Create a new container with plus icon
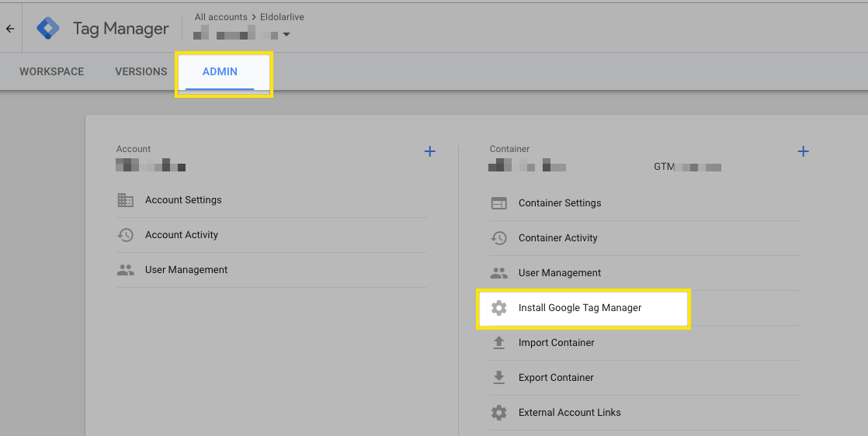 coord(804,151)
